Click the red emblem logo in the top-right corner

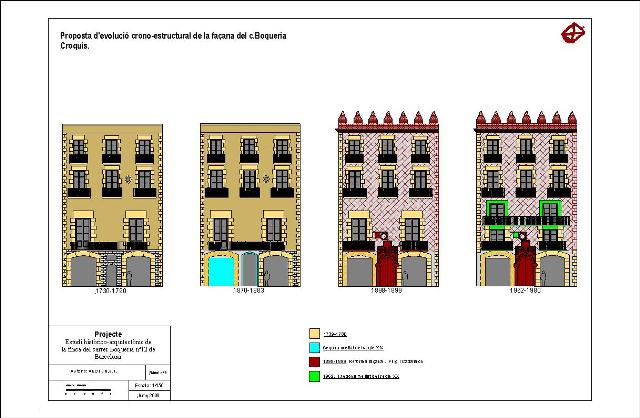tap(572, 33)
